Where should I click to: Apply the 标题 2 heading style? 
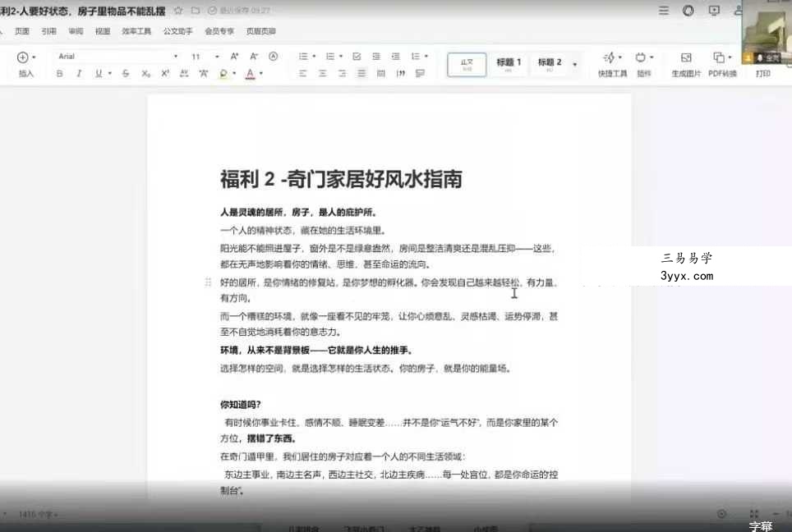tap(550, 65)
